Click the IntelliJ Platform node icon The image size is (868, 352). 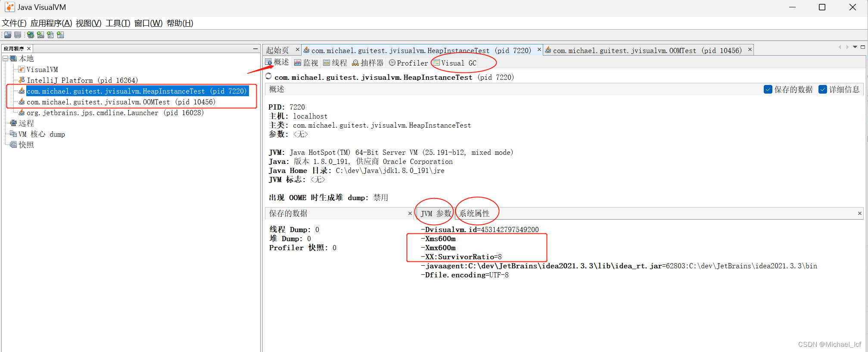pos(22,80)
